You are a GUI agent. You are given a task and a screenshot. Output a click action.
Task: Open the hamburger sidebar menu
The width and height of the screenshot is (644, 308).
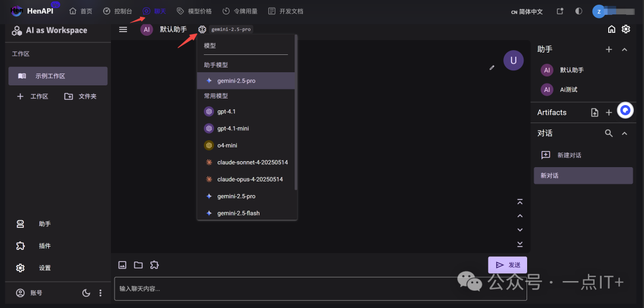123,29
